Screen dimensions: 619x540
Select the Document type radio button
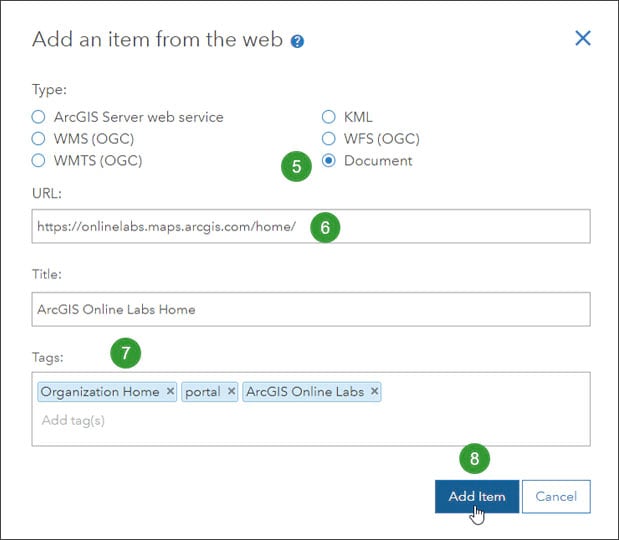click(x=328, y=161)
